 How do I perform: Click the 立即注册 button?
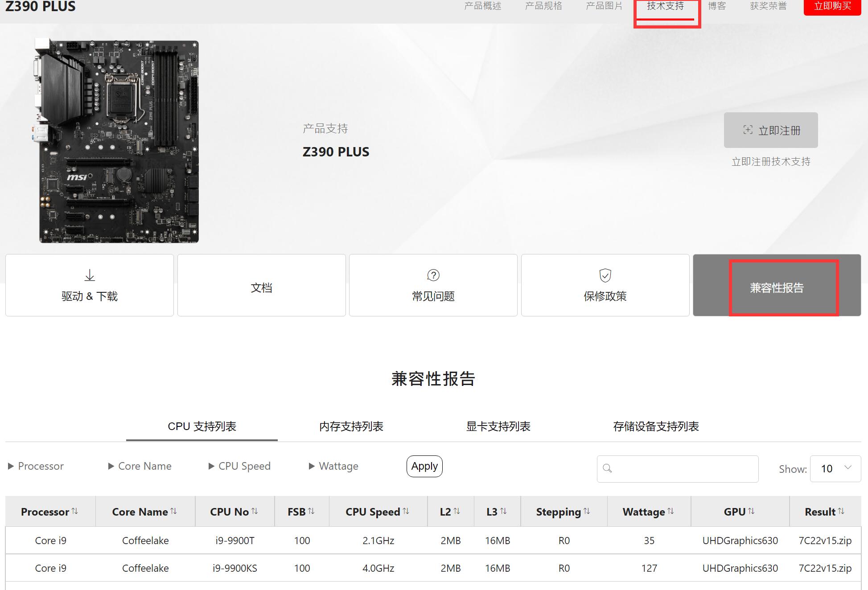pos(771,130)
